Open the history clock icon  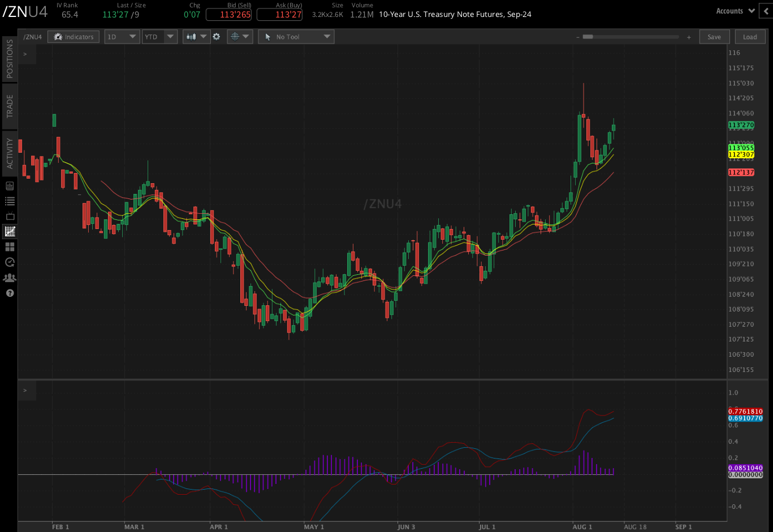9,262
